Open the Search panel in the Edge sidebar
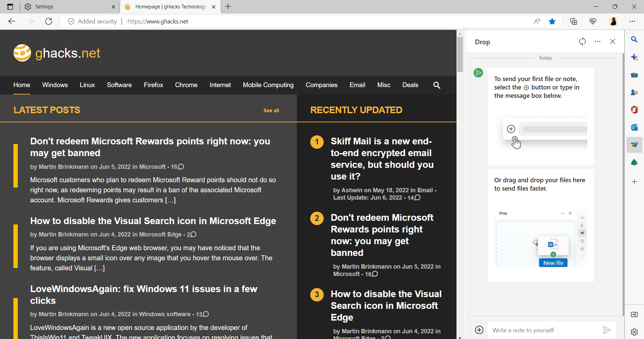Viewport: 644px width, 339px height. [x=634, y=39]
